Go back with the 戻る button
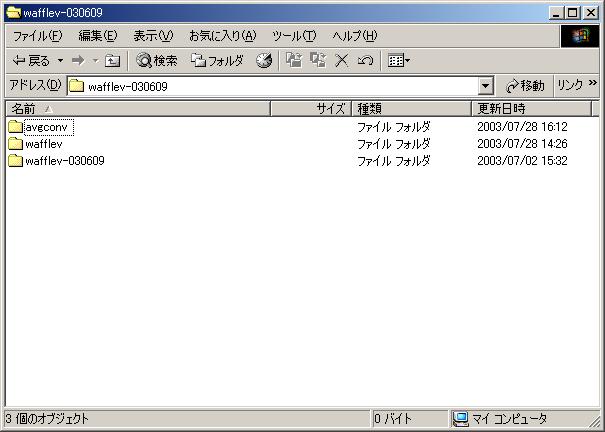The image size is (605, 432). [31, 61]
